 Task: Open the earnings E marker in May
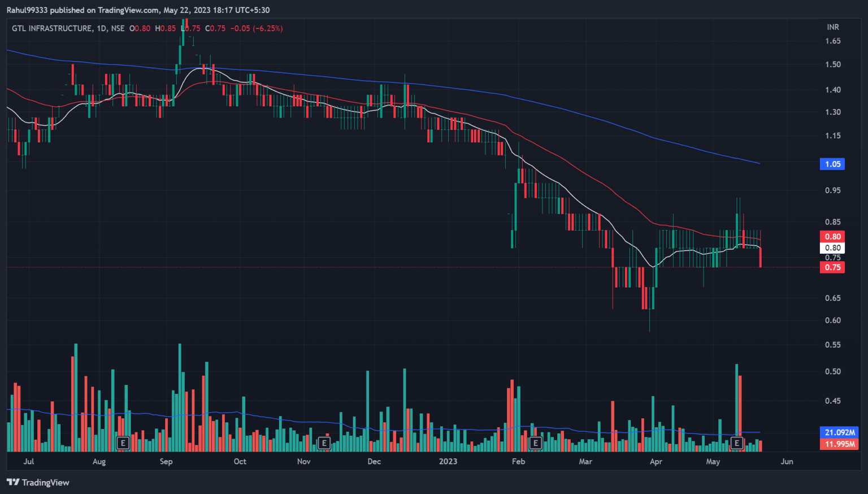[736, 443]
